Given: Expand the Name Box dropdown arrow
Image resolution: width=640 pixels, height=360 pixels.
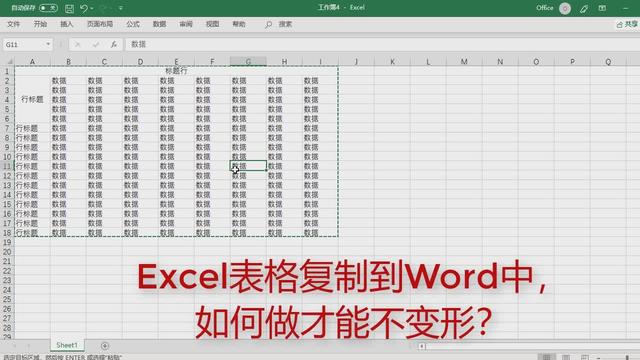Looking at the screenshot, I should click(x=48, y=44).
